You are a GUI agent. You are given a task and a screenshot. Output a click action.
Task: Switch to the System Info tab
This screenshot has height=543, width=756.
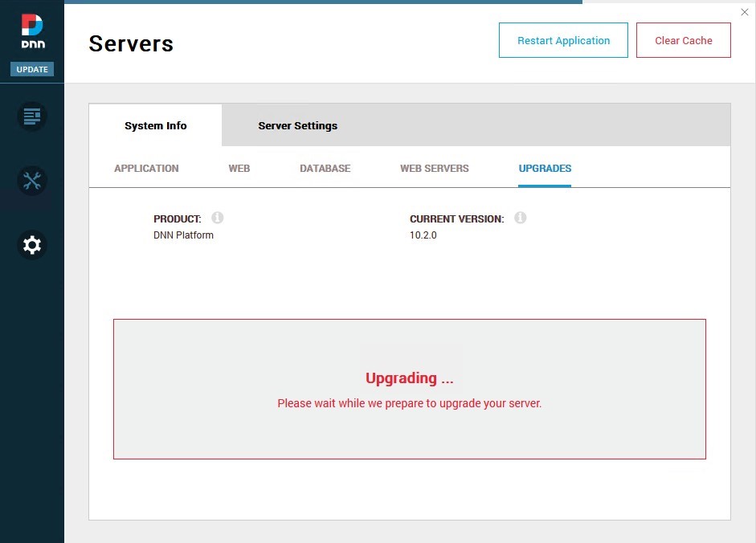tap(155, 125)
